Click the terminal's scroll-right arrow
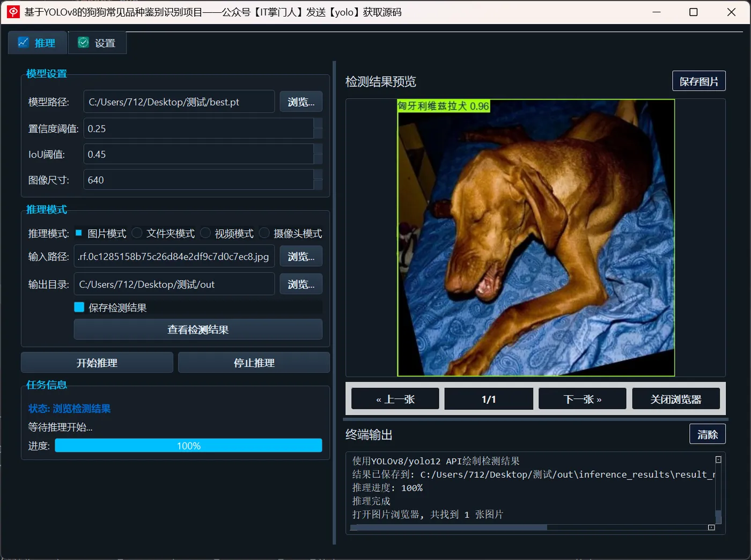Viewport: 751px width, 560px height. [x=711, y=527]
